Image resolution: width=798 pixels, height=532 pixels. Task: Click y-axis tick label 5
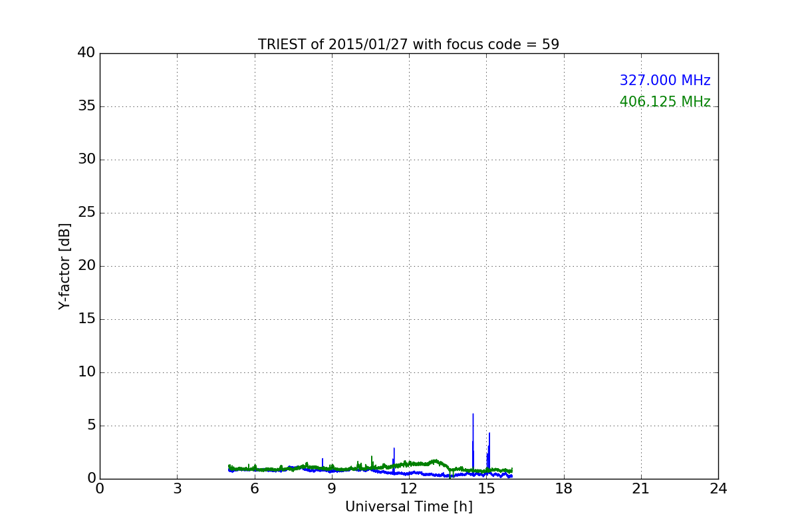91,426
